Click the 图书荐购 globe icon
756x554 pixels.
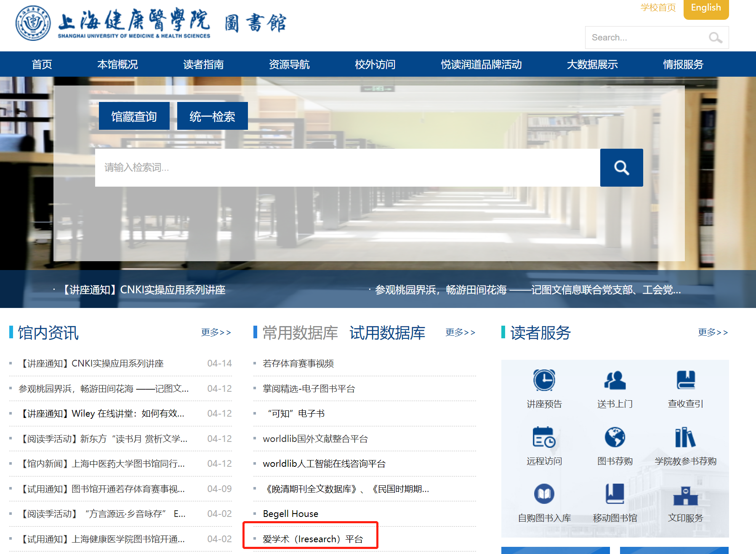pyautogui.click(x=615, y=437)
